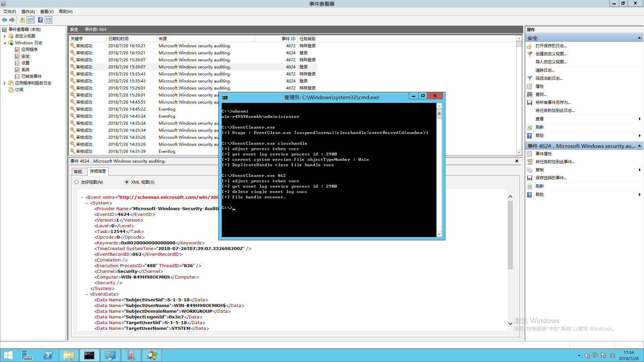The height and width of the screenshot is (362, 644).
Task: Click the create custom view icon
Action: pos(530,54)
